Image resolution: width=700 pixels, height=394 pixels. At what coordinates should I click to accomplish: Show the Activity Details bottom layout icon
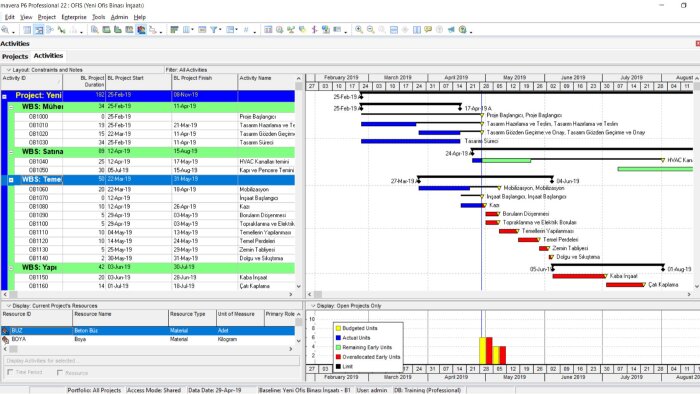(x=95, y=30)
